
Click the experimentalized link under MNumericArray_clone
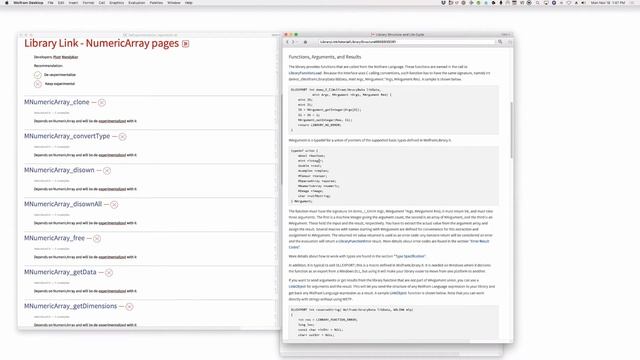pos(112,121)
